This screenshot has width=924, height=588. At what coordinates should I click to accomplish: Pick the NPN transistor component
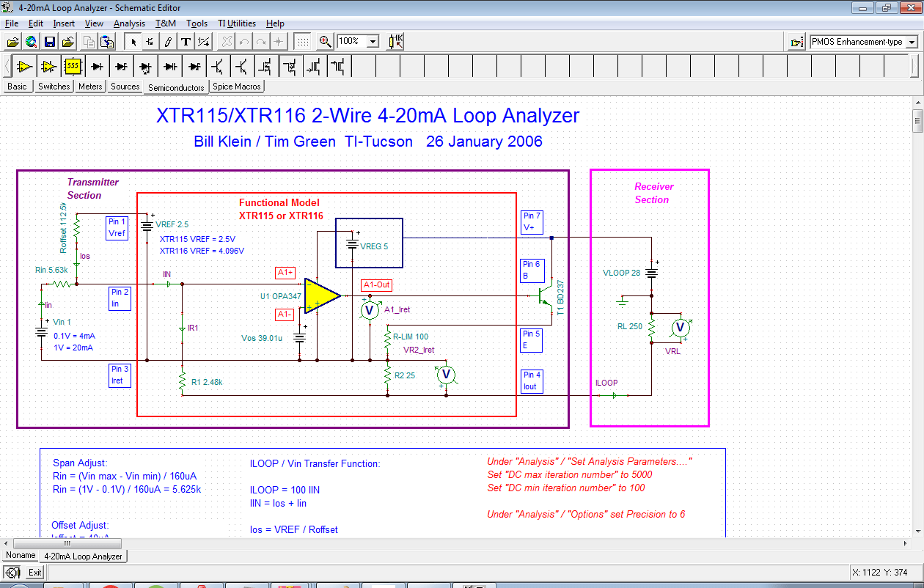218,67
